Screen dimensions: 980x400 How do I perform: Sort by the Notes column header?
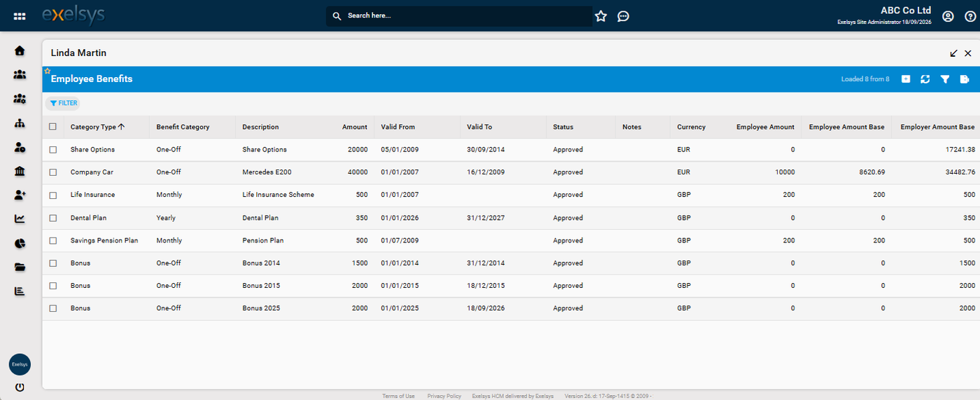click(x=631, y=127)
